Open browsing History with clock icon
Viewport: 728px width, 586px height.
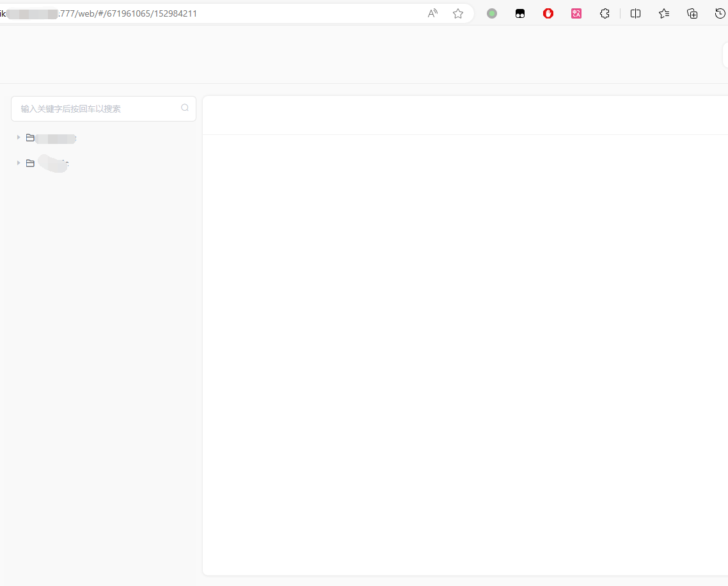[720, 13]
